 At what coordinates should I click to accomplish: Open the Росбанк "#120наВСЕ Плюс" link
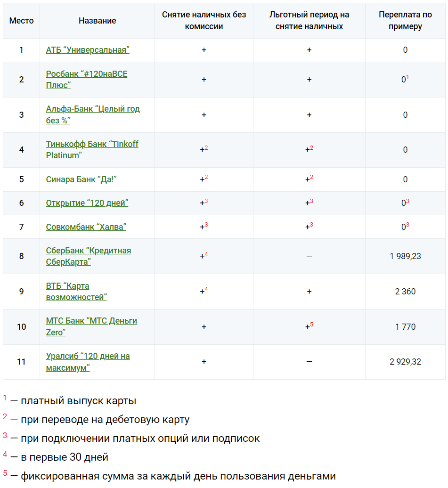pos(87,79)
